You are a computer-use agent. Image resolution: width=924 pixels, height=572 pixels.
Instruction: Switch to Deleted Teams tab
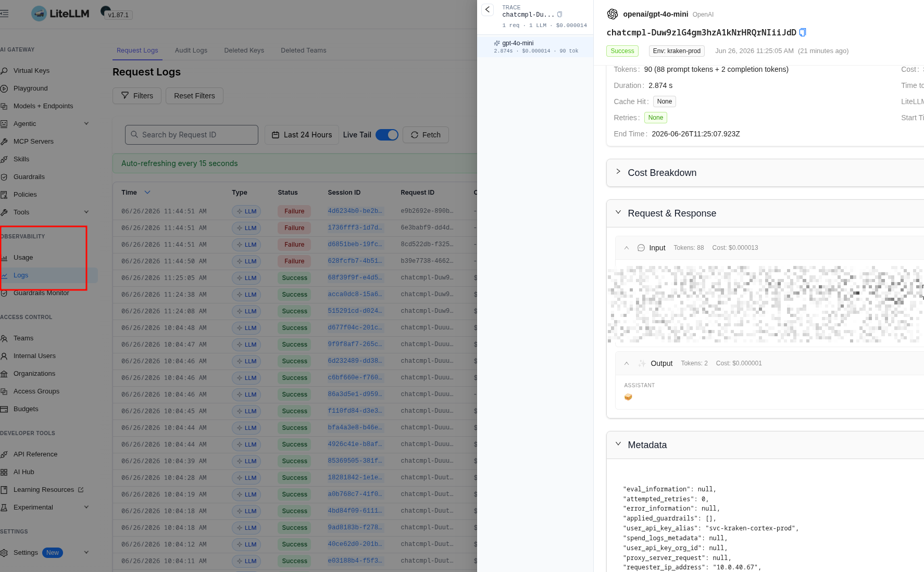(x=304, y=50)
